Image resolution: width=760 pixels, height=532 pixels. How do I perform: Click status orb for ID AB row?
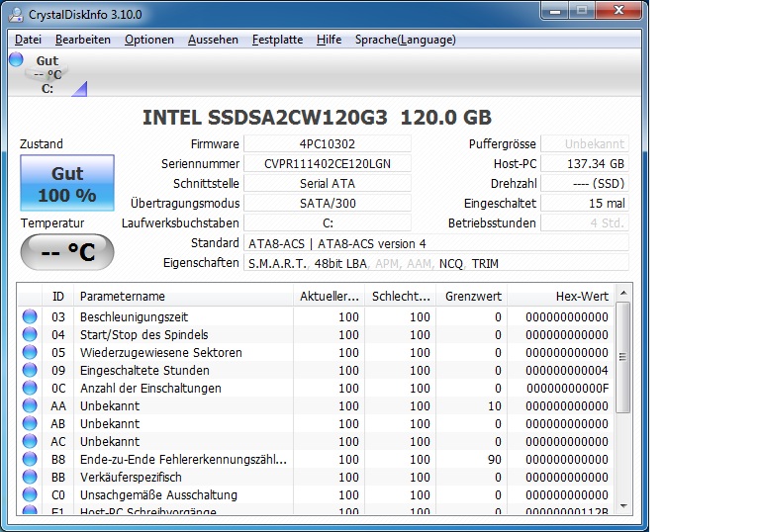30,423
